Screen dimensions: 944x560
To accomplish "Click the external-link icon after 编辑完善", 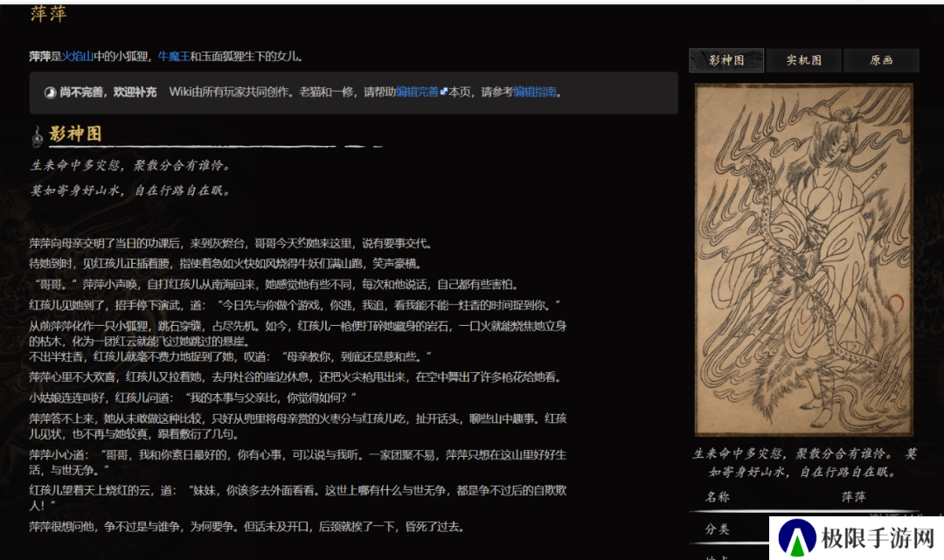I will (444, 92).
